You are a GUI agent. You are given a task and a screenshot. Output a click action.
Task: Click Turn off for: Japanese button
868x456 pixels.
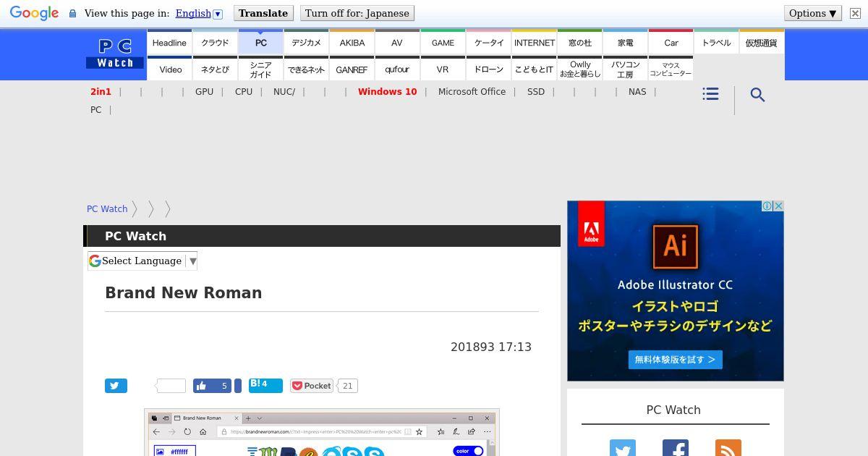pos(357,13)
